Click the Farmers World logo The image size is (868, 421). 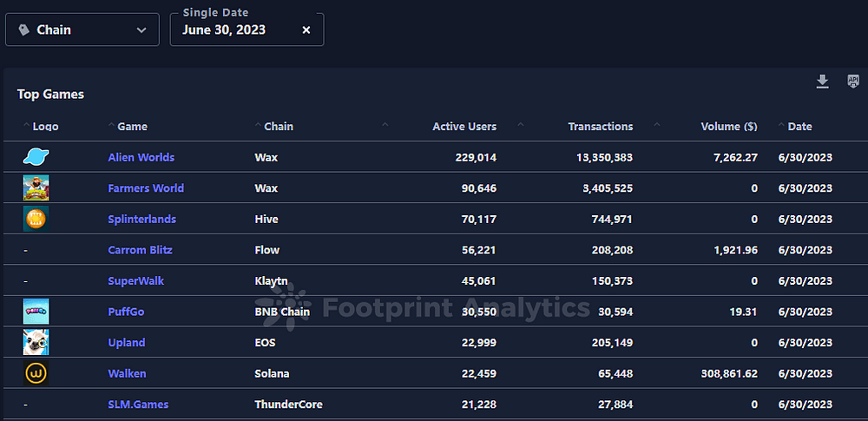[x=36, y=187]
